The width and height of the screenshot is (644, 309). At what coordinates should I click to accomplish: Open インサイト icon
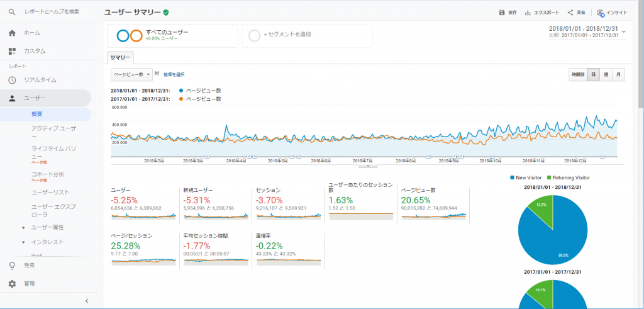point(601,13)
